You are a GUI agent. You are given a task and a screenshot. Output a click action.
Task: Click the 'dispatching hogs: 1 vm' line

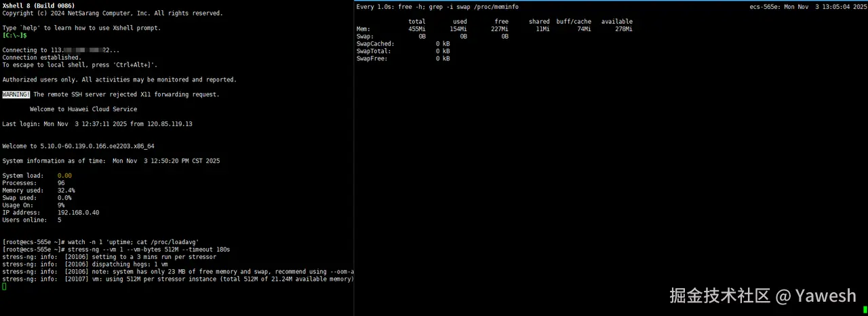85,264
